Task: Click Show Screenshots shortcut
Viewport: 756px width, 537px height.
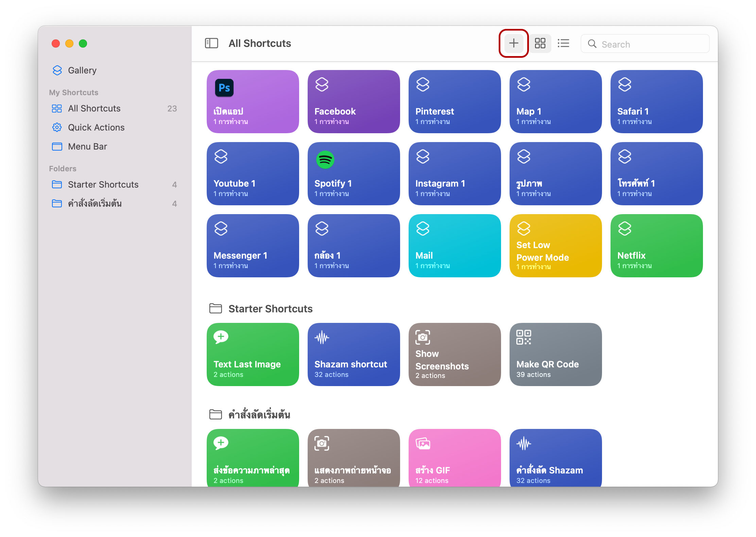Action: [x=454, y=354]
